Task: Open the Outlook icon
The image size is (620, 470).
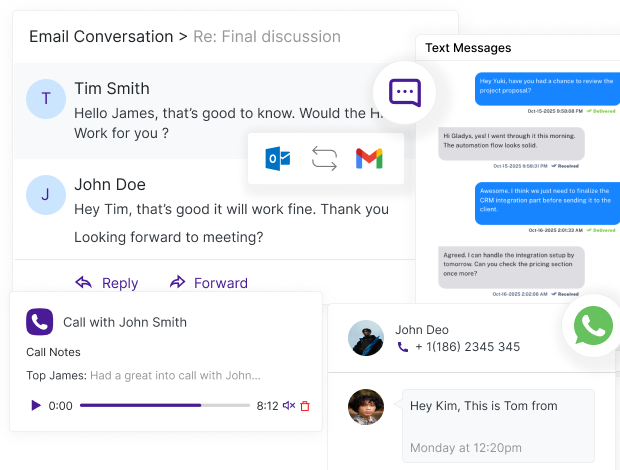Action: coord(278,159)
